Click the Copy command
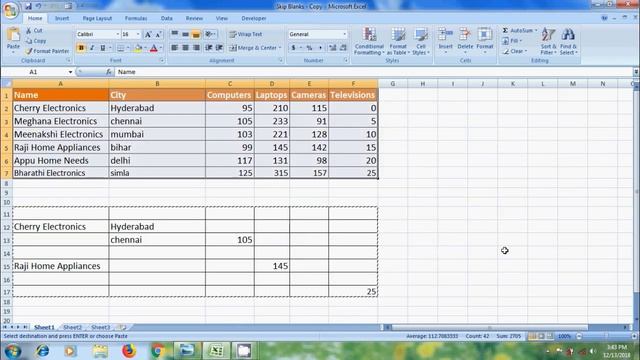Screen dimensions: 640x360 pos(36,41)
